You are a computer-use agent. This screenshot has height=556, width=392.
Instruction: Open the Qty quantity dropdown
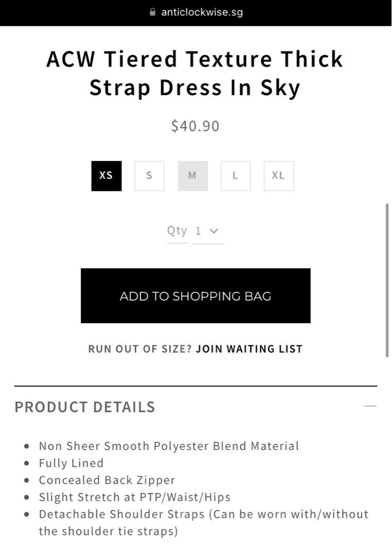point(208,231)
